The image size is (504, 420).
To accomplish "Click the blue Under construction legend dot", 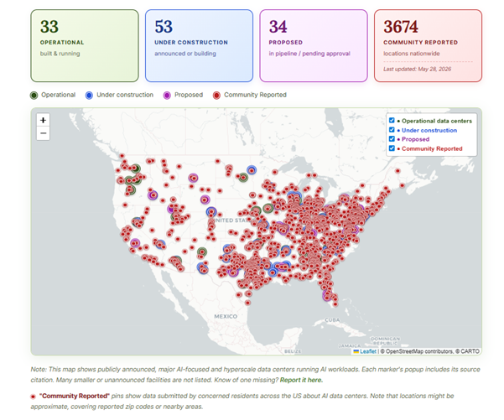I will tap(89, 96).
